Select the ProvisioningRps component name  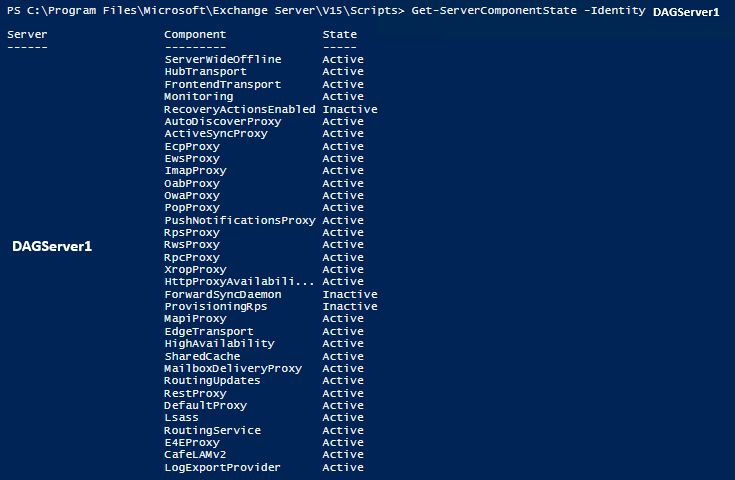click(x=216, y=307)
